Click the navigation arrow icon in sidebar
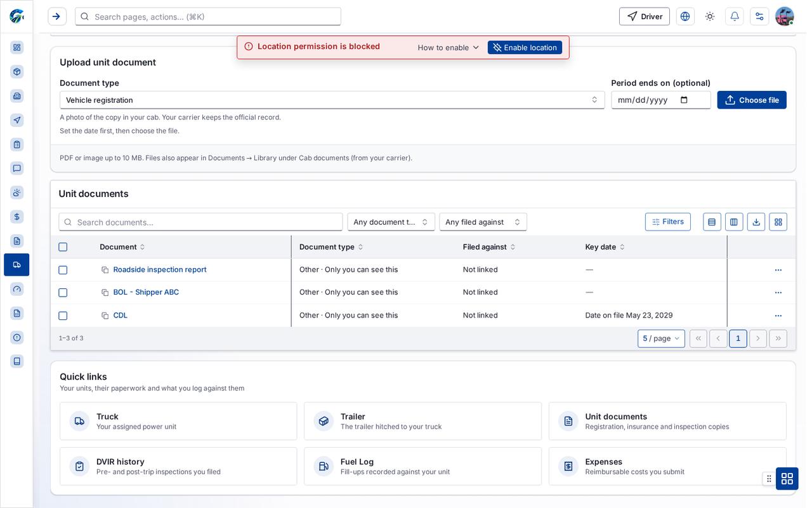The width and height of the screenshot is (812, 508). [17, 120]
